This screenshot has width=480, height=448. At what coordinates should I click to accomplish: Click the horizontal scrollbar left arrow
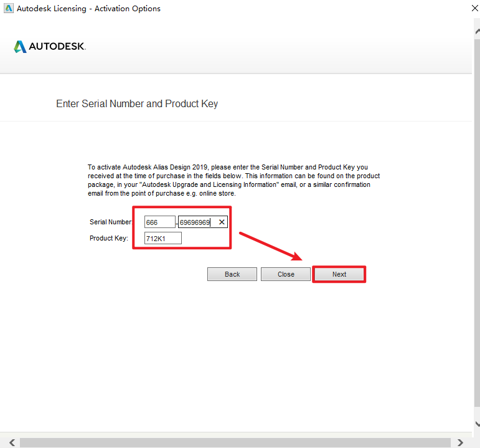coord(12,442)
